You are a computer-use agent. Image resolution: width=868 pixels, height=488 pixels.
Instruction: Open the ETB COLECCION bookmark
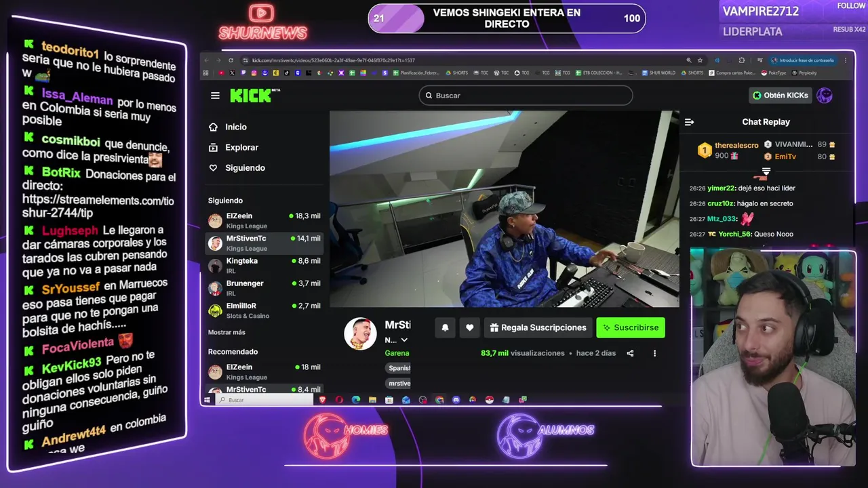click(x=599, y=73)
